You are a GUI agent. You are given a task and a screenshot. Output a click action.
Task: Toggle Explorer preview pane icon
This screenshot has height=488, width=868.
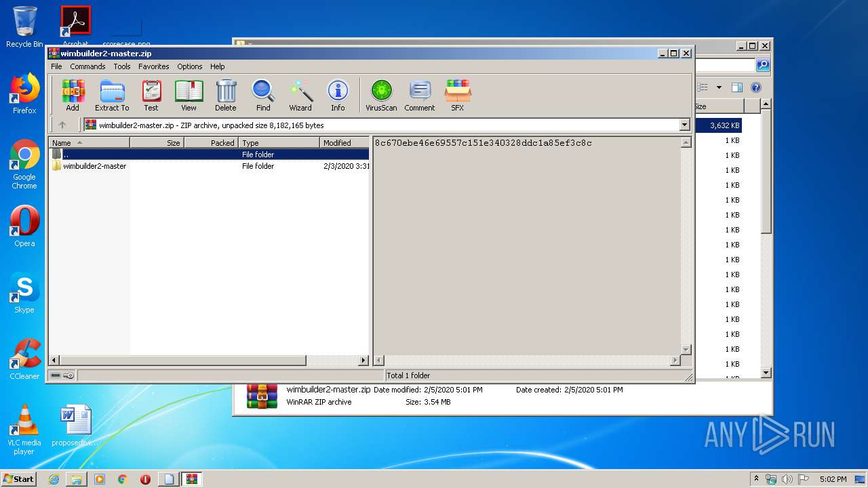[x=737, y=87]
